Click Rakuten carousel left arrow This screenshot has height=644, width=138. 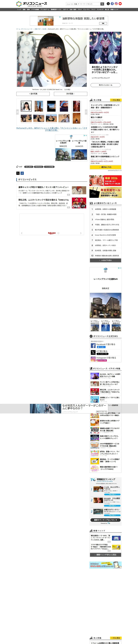22,233
